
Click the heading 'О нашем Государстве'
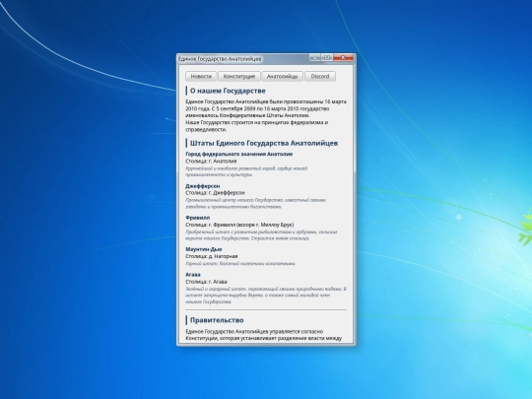[228, 91]
